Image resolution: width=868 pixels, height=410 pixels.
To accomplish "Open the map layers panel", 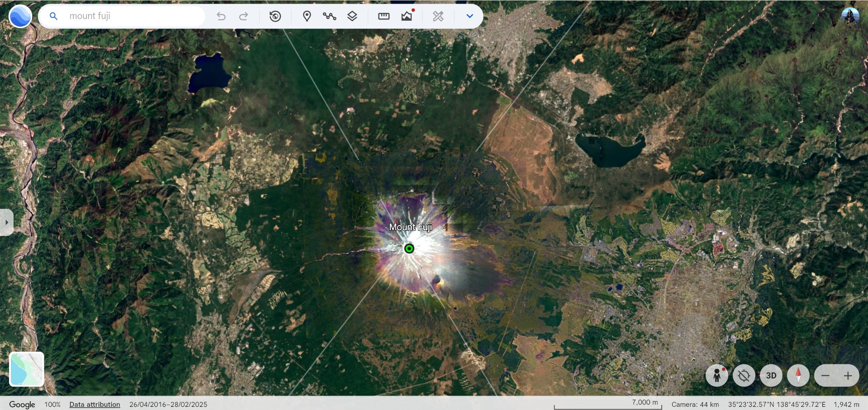I will (x=352, y=16).
